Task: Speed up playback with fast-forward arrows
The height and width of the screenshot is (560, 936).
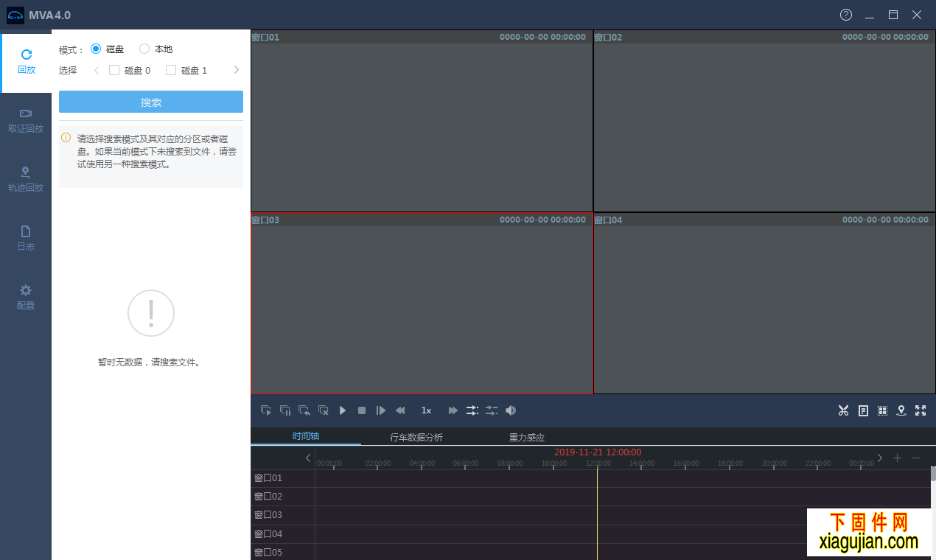Action: pyautogui.click(x=453, y=410)
